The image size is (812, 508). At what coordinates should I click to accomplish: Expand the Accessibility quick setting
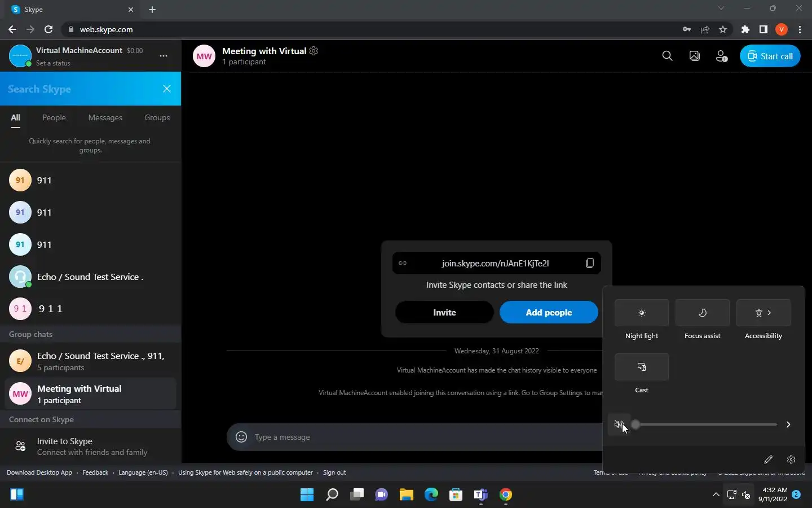click(764, 313)
